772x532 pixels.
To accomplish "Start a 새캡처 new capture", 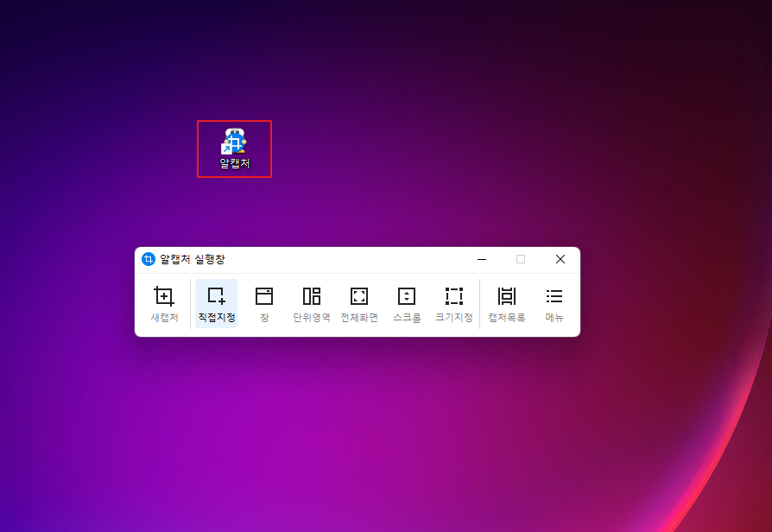I will click(x=164, y=304).
